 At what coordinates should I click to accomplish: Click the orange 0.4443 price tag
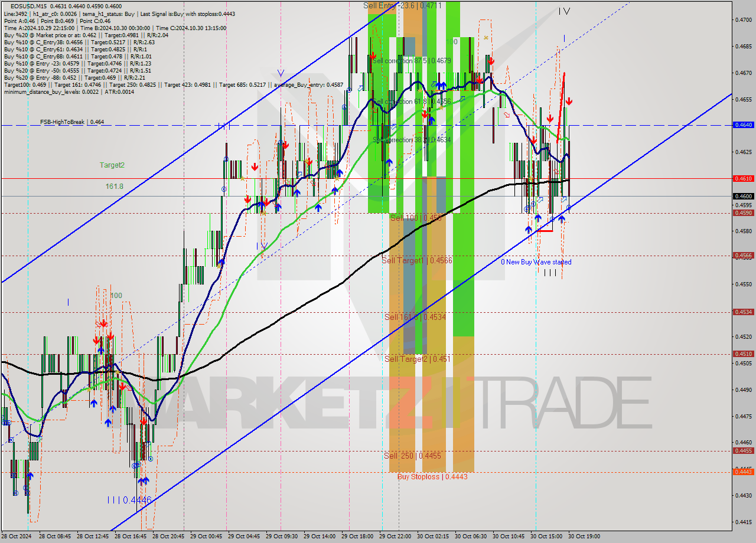(x=743, y=472)
